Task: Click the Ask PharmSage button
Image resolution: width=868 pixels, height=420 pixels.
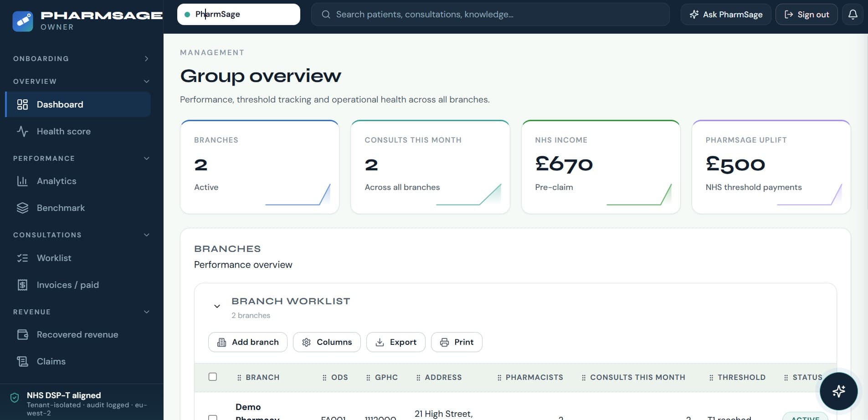Action: click(726, 15)
